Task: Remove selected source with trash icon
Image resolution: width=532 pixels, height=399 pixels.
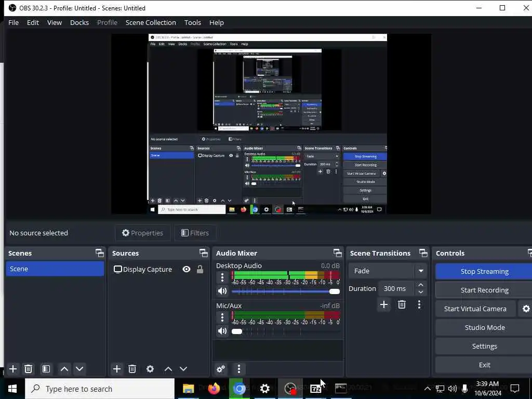Action: [x=132, y=369]
